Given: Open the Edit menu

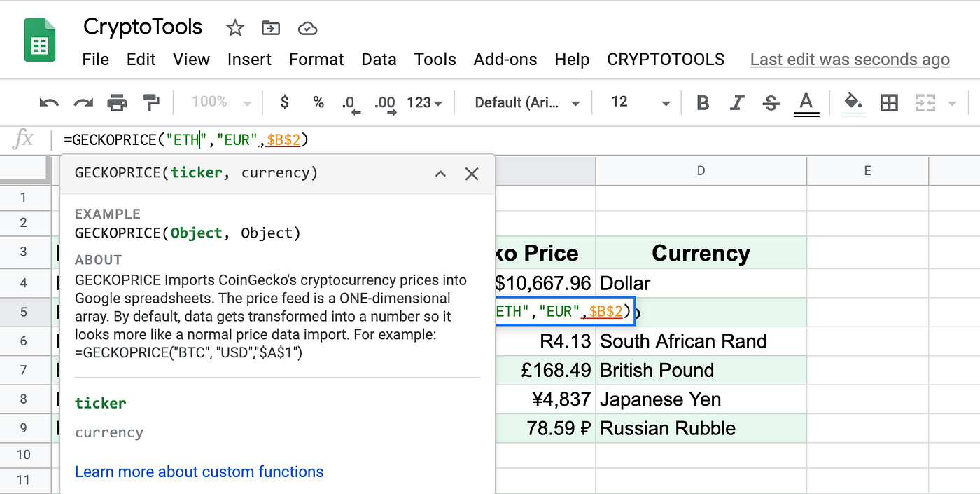Looking at the screenshot, I should pos(141,60).
